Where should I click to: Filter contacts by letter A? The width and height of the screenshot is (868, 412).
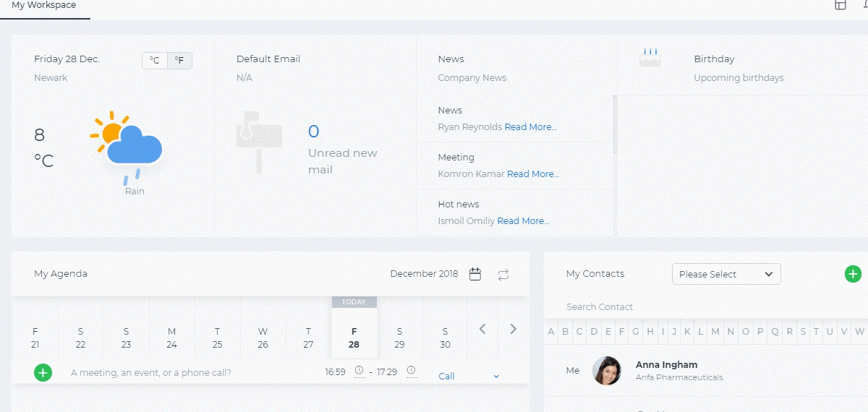tap(551, 332)
